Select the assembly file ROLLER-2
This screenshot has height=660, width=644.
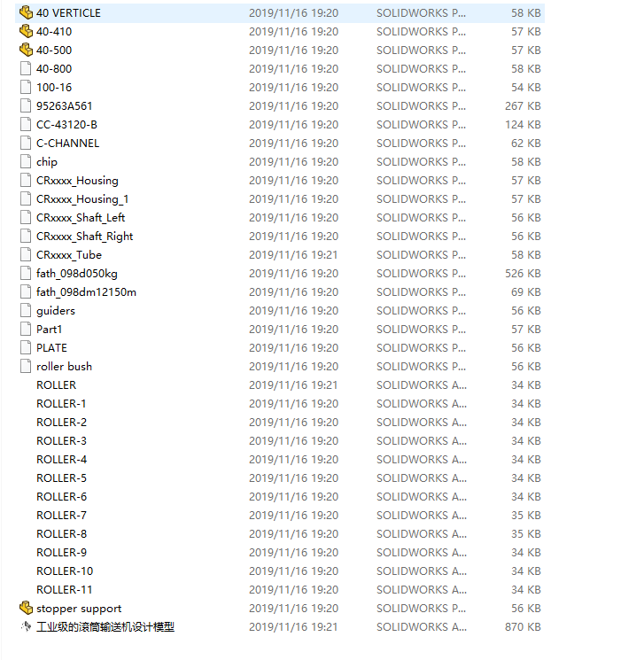point(61,423)
